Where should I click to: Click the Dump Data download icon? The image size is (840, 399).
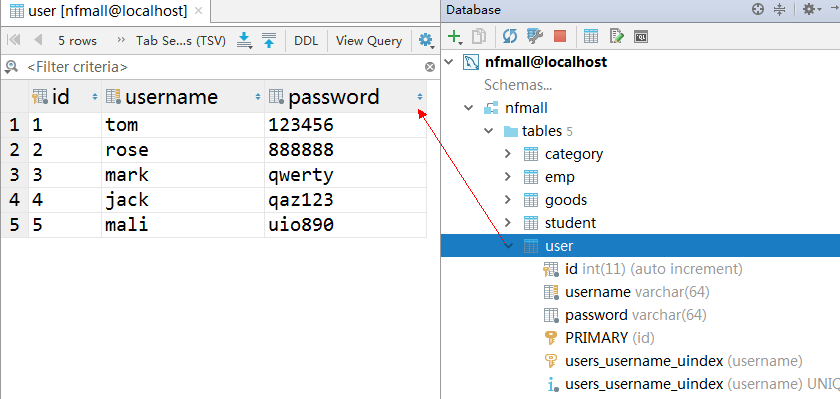tap(244, 40)
